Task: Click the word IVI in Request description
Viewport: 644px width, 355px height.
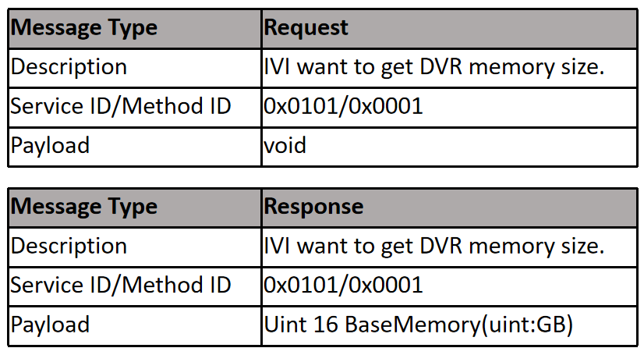Action: 277,66
